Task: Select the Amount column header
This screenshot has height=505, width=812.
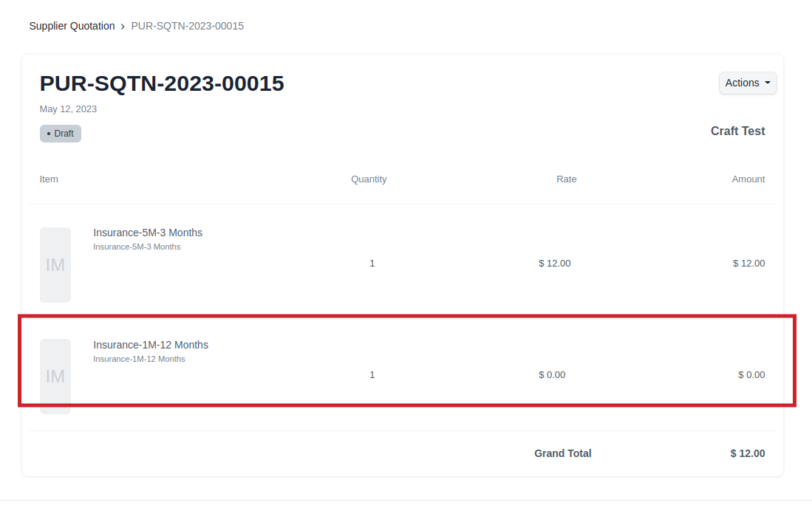Action: click(748, 179)
